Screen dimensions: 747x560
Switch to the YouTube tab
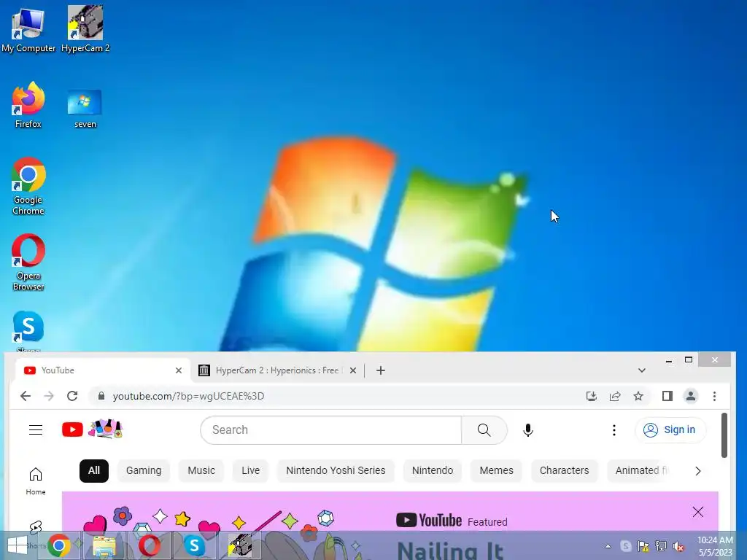coord(102,370)
